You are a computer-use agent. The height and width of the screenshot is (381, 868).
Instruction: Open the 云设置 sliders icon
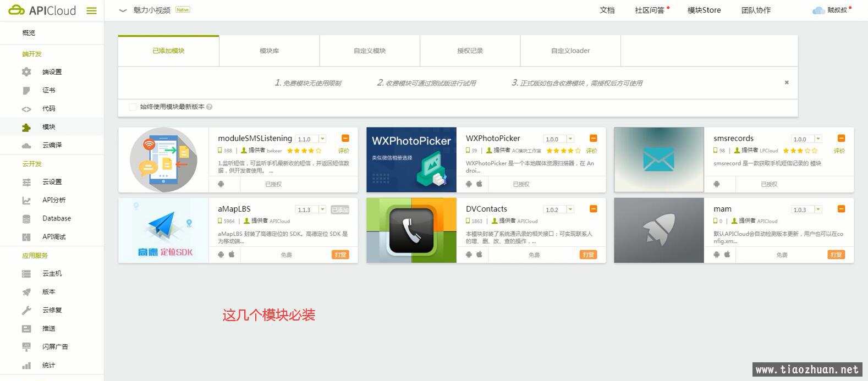(x=26, y=182)
